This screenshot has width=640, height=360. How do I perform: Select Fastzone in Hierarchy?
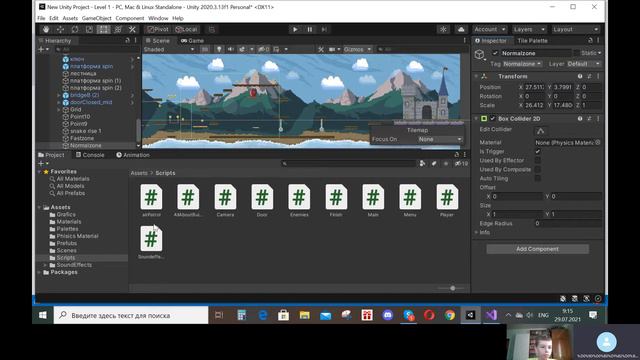82,138
